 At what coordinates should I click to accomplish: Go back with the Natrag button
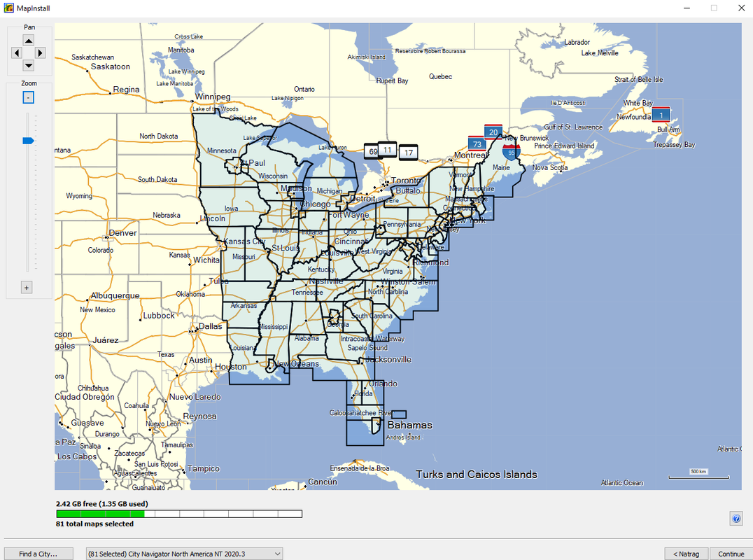click(x=687, y=554)
